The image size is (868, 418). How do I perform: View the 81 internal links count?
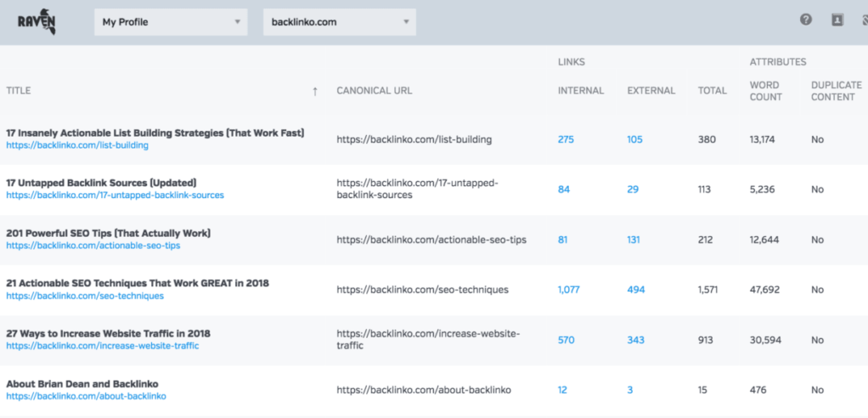pos(562,240)
